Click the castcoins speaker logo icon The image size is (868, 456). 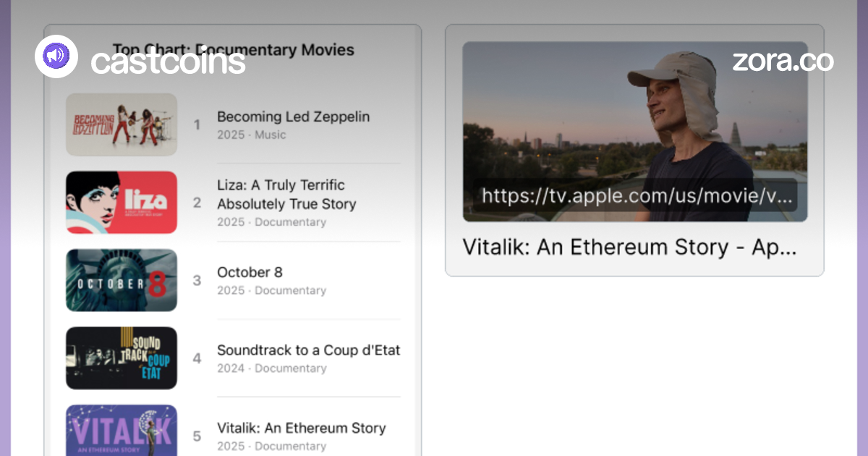click(56, 56)
